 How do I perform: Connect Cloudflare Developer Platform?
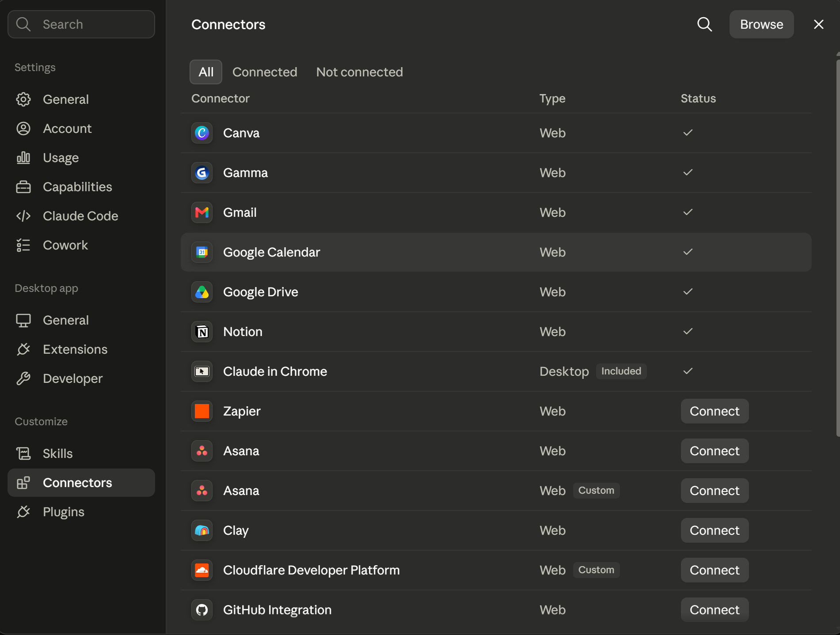coord(715,570)
